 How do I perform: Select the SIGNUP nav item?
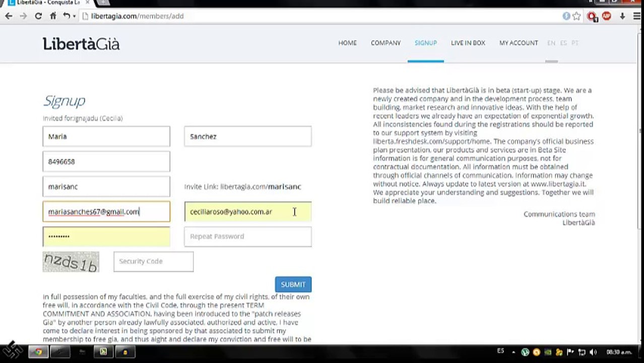tap(426, 43)
